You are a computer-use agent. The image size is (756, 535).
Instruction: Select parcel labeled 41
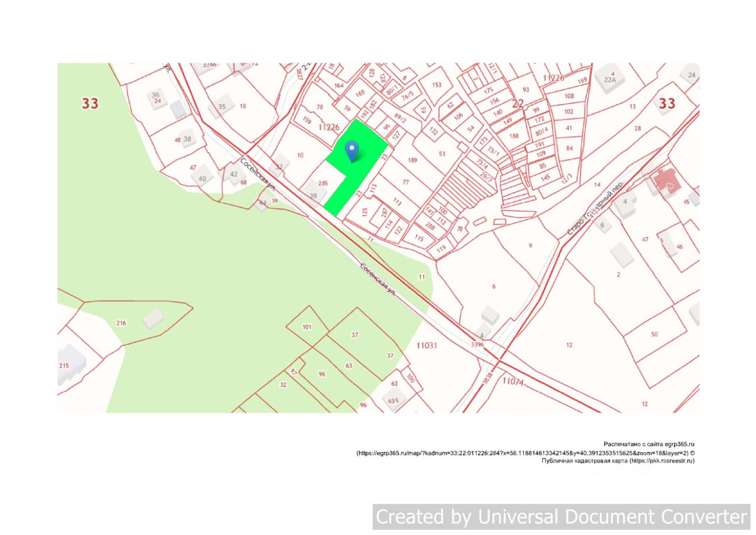[569, 127]
